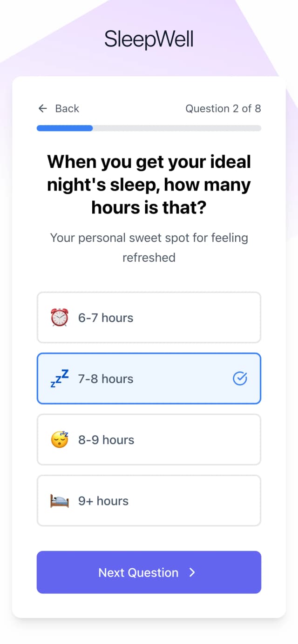The image size is (298, 644).
Task: Click the ideal night's sleep question heading
Action: (149, 184)
